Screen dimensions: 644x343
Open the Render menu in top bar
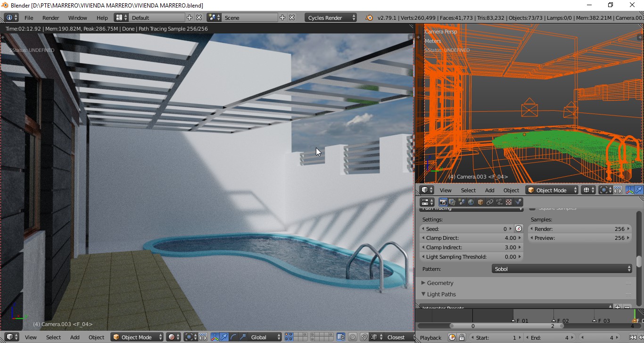50,17
